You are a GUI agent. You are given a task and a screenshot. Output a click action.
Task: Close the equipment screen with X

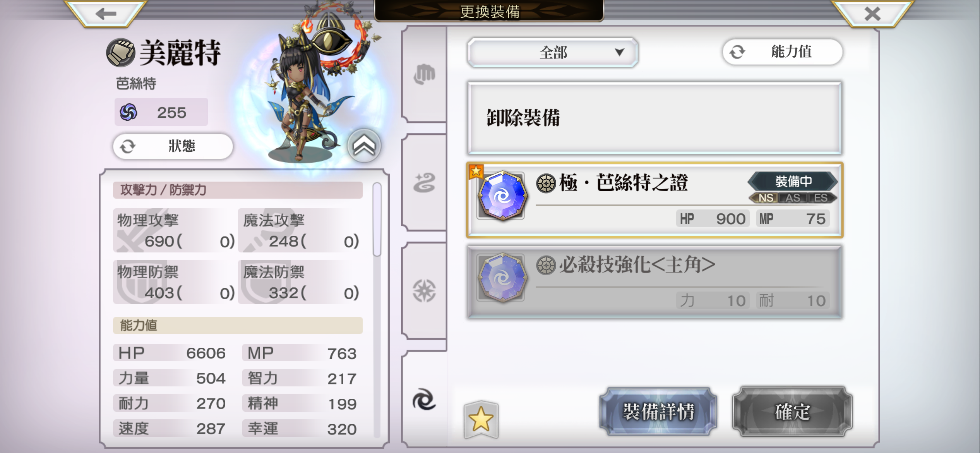point(872,14)
